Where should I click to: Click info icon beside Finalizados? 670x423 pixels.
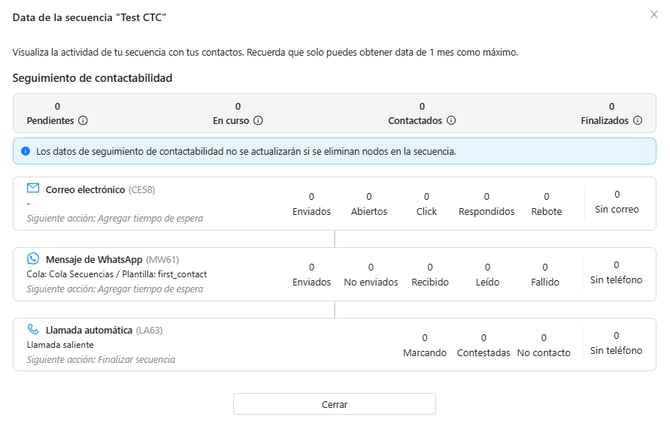pos(638,120)
